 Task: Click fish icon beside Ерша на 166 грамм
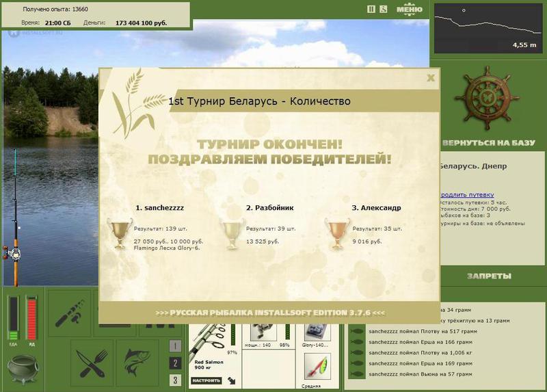coord(357,342)
